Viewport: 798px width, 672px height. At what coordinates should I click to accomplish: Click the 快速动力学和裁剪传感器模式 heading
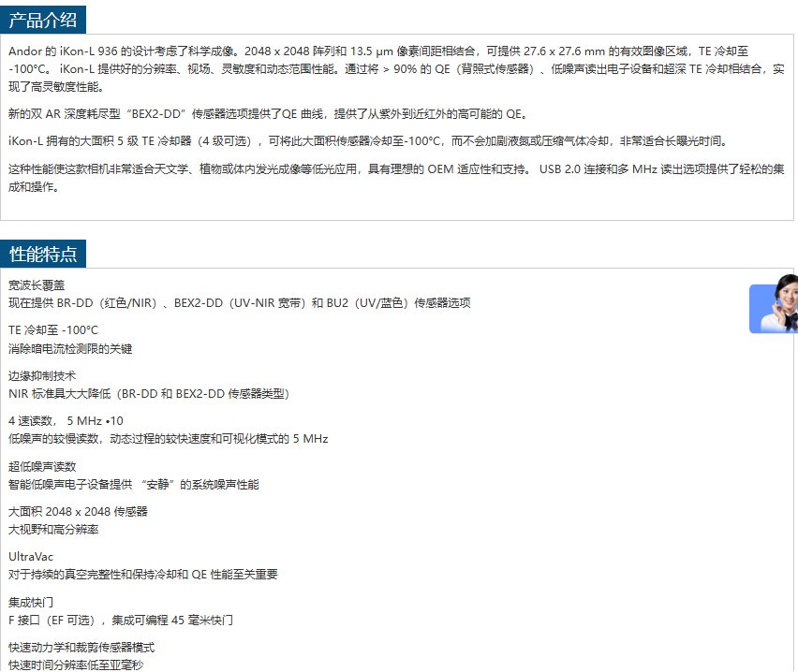[x=81, y=647]
